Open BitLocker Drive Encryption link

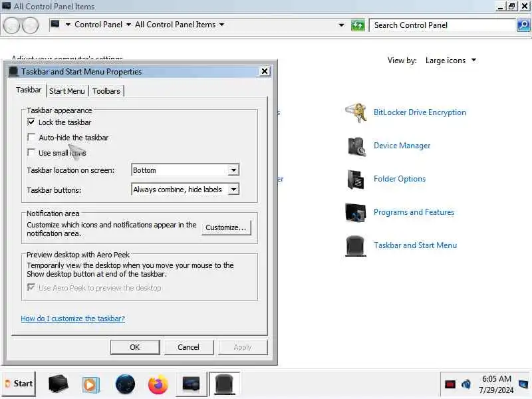click(x=420, y=112)
